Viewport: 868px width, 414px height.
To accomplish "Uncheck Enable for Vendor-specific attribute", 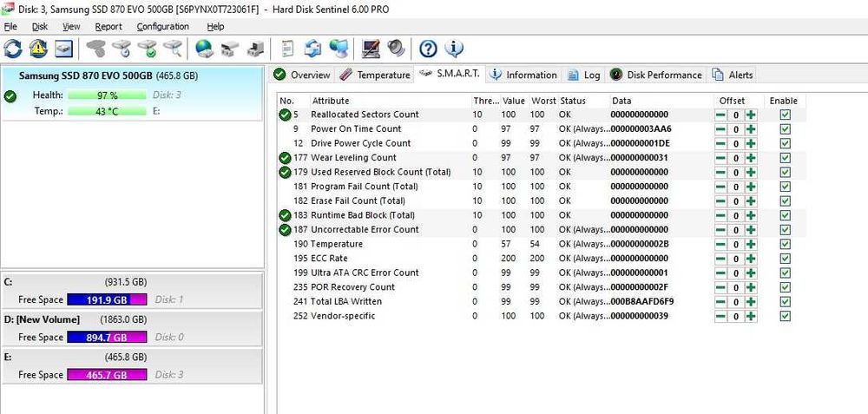I will click(x=785, y=316).
